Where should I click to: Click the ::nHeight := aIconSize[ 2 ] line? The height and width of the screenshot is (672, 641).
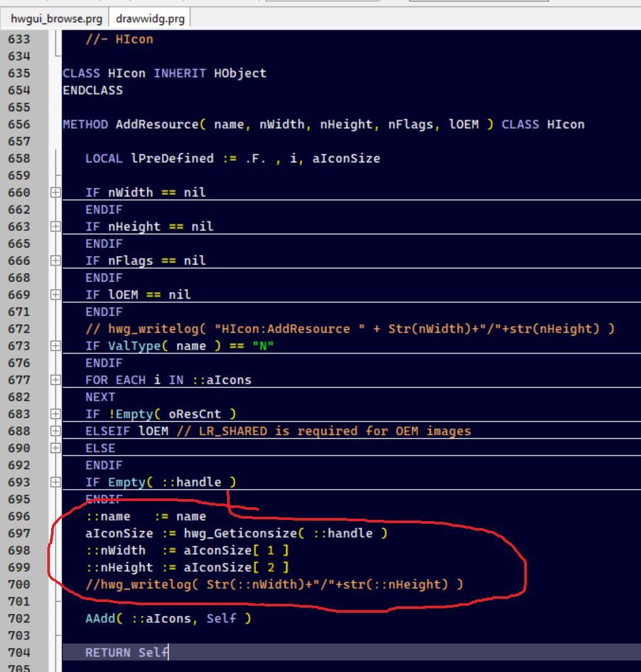point(187,567)
